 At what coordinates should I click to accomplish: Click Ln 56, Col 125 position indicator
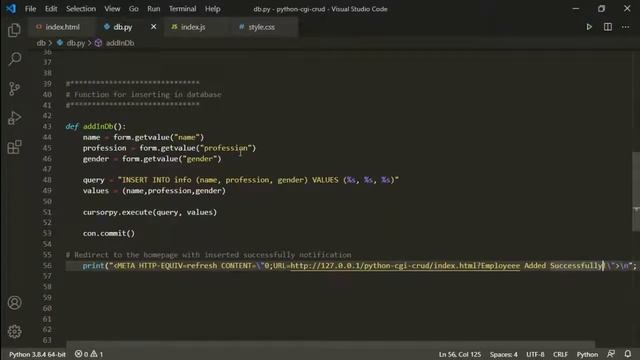pos(460,354)
